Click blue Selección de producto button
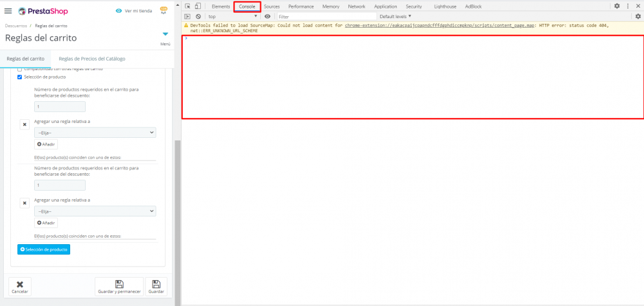 click(44, 249)
